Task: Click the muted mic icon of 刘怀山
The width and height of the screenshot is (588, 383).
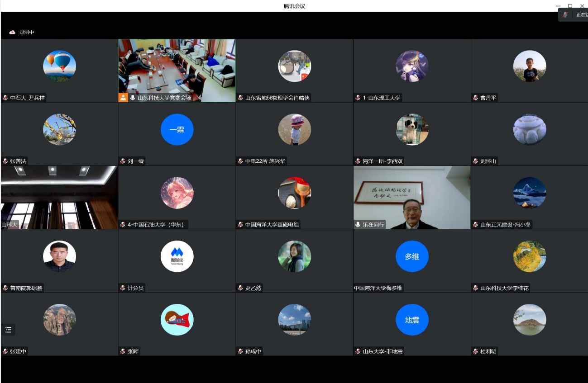Action: click(x=476, y=161)
